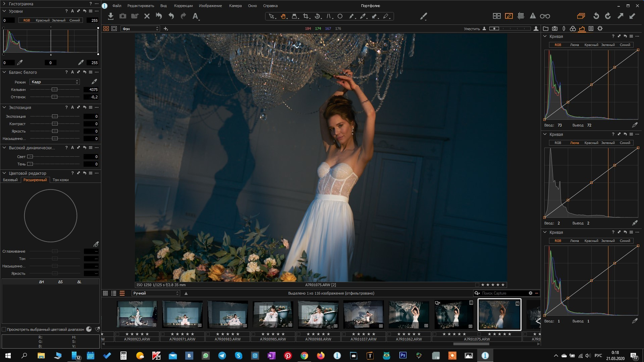
Task: Click the Кельвин temperature slider handle
Action: click(x=54, y=90)
